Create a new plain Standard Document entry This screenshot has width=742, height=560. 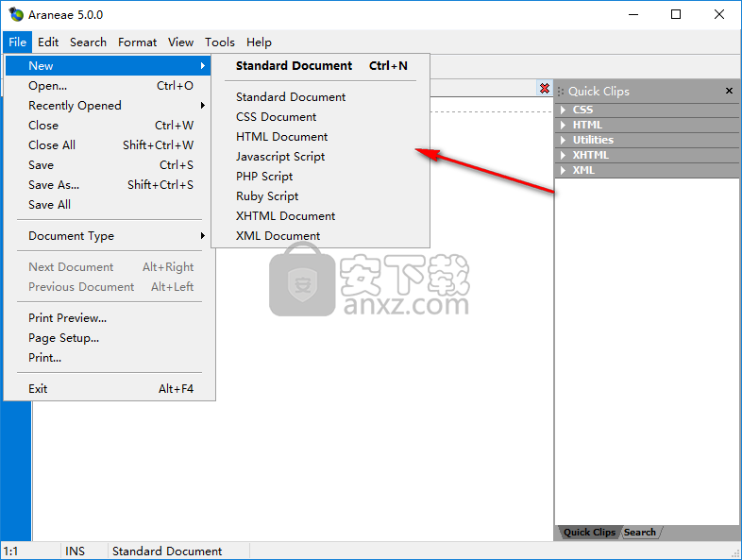pos(320,97)
